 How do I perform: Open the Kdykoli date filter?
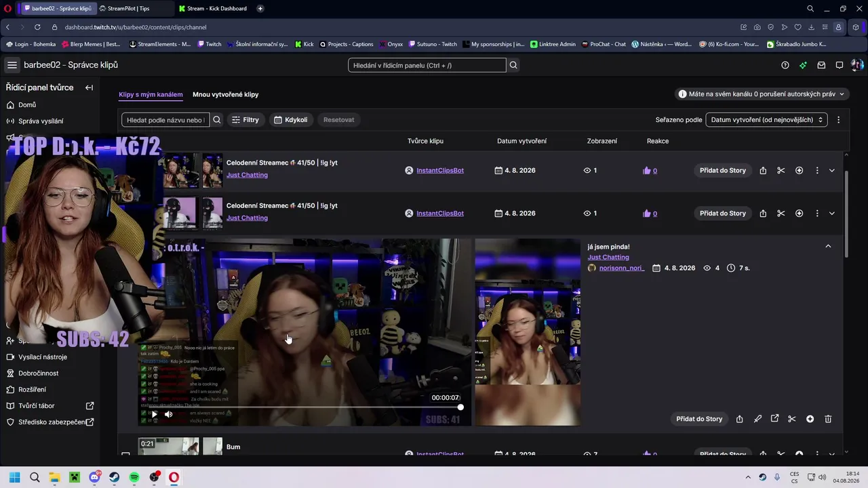coord(290,120)
